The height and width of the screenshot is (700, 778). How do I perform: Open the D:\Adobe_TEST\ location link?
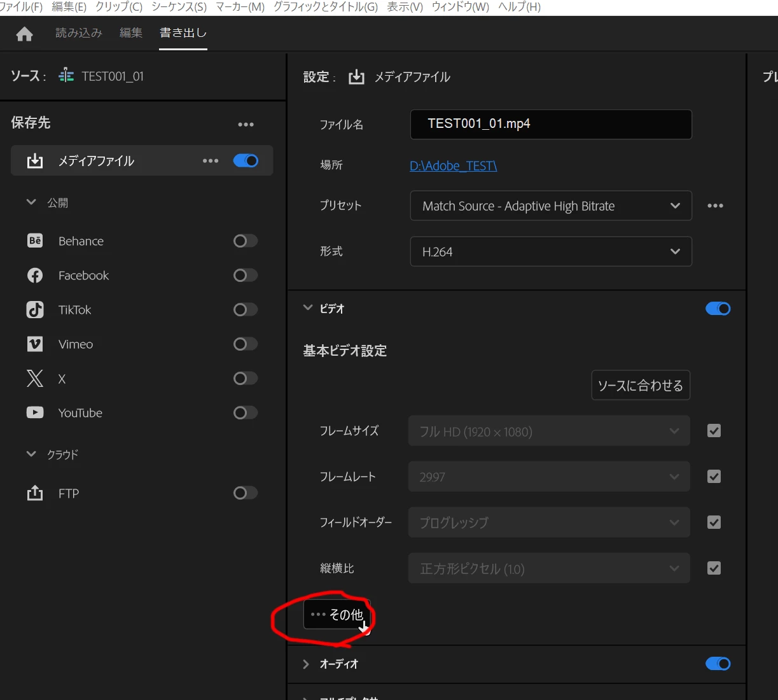[x=453, y=165]
